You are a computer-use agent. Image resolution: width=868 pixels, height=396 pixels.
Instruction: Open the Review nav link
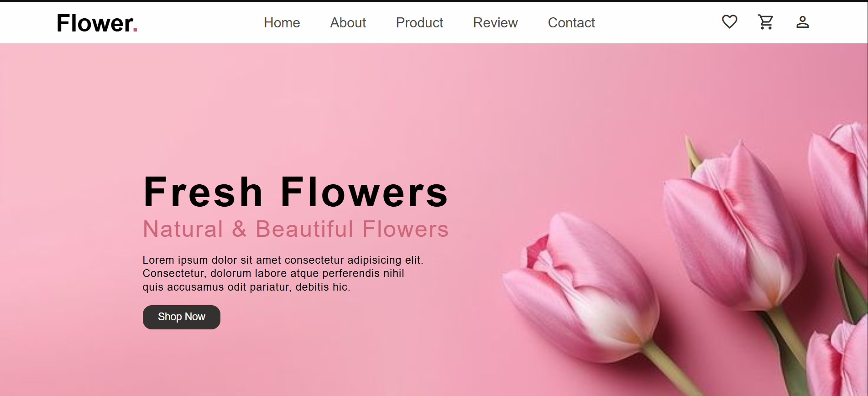[x=495, y=22]
